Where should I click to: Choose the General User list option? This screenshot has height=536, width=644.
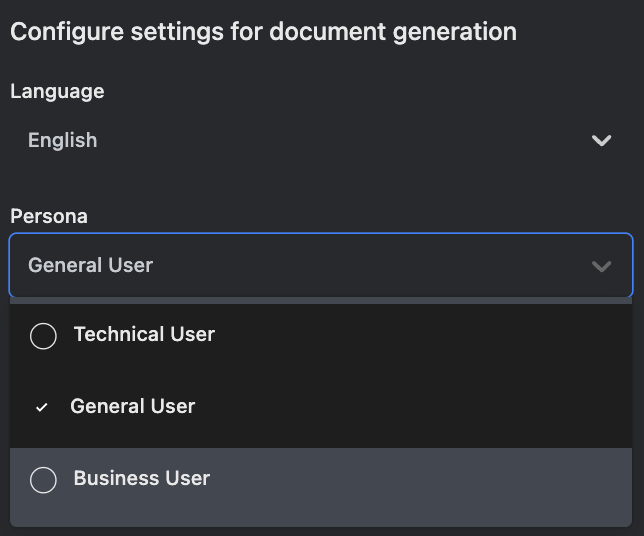[x=132, y=406]
